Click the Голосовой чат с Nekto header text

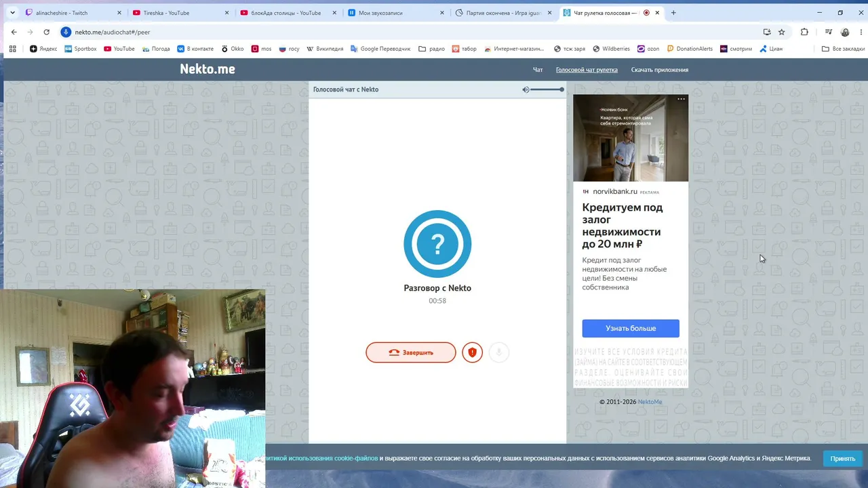point(346,89)
